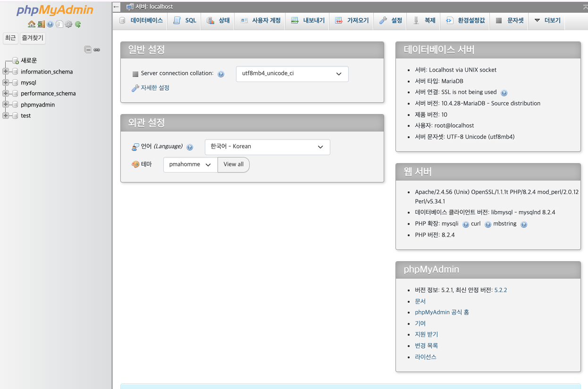The width and height of the screenshot is (588, 389).
Task: Collapse navigation panel with left arrow
Action: click(117, 7)
